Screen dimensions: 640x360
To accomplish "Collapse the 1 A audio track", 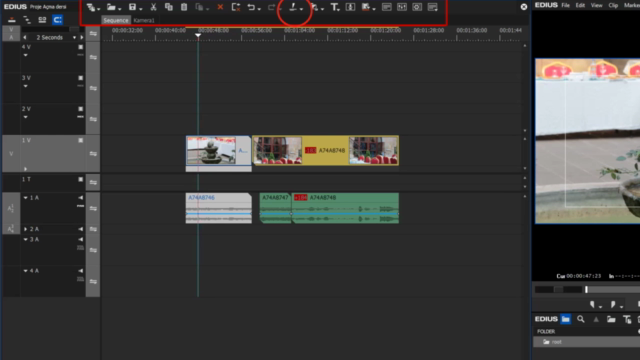I will (x=25, y=198).
